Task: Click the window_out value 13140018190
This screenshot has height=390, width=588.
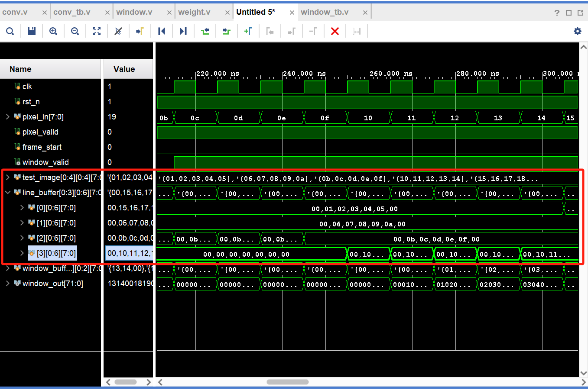Action: (130, 284)
